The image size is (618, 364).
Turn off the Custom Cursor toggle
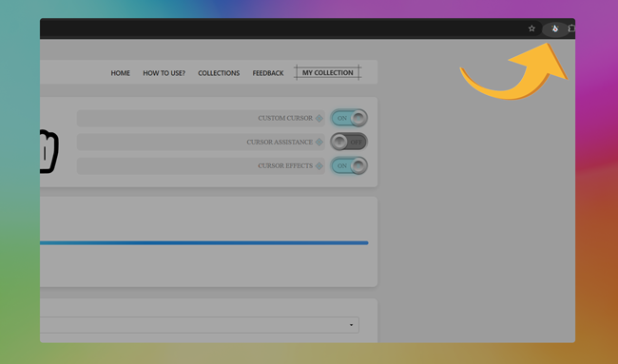tap(349, 118)
